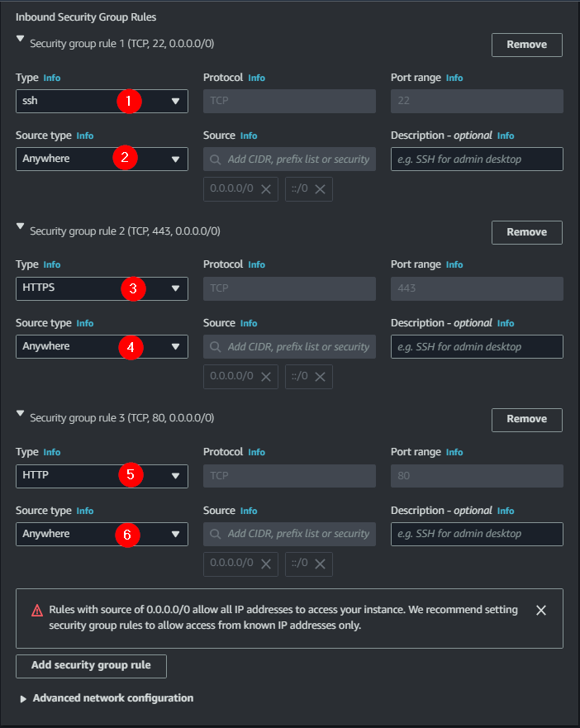Click Add security group rule button
Image resolution: width=580 pixels, height=728 pixels.
click(x=91, y=665)
